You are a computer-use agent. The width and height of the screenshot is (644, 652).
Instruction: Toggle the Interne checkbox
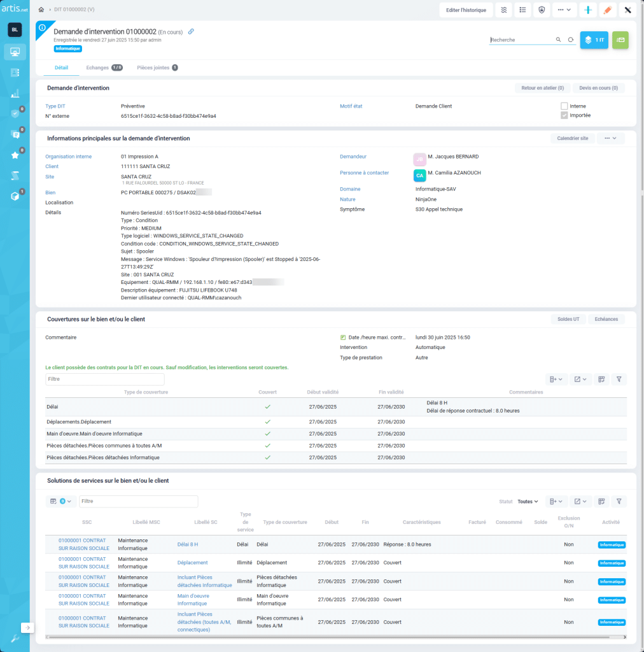(564, 106)
